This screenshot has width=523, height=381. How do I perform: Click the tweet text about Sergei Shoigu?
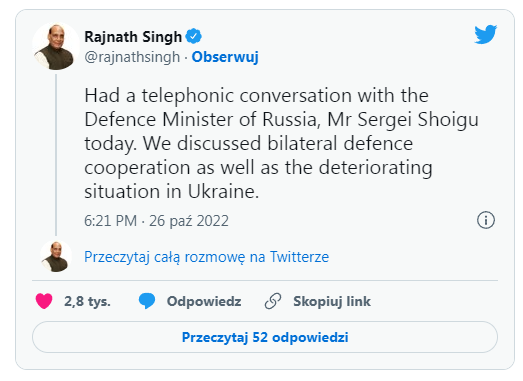tap(281, 143)
